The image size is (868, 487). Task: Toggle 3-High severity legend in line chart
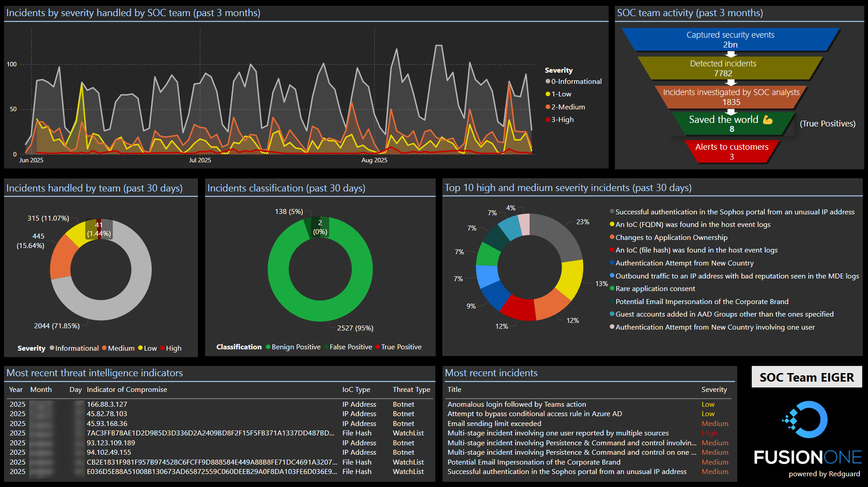tap(562, 120)
